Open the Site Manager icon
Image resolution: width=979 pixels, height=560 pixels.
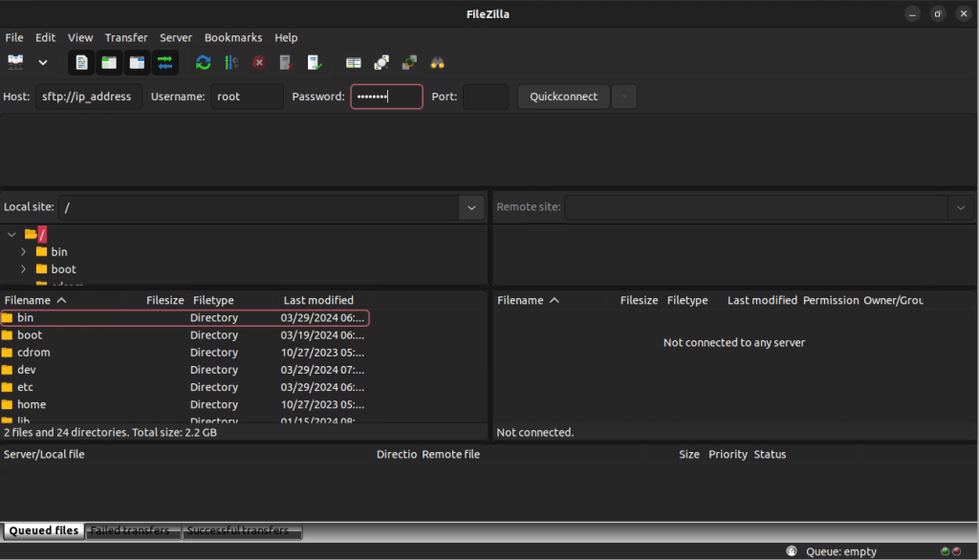point(15,62)
